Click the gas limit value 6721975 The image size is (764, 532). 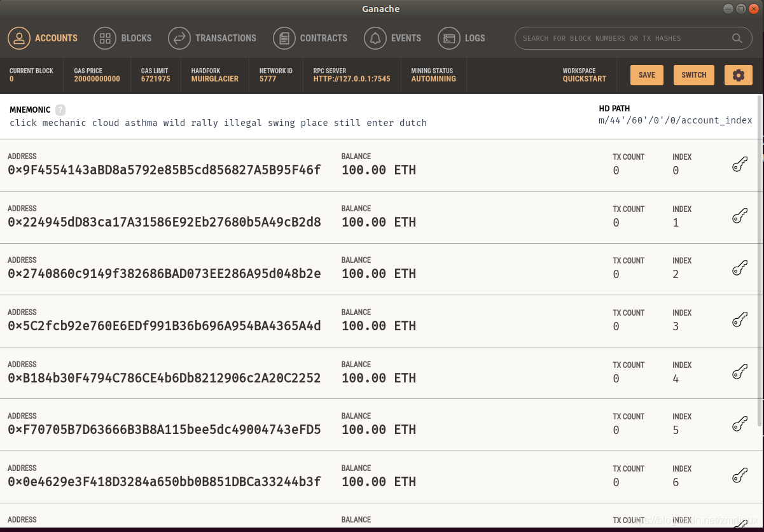tap(156, 79)
